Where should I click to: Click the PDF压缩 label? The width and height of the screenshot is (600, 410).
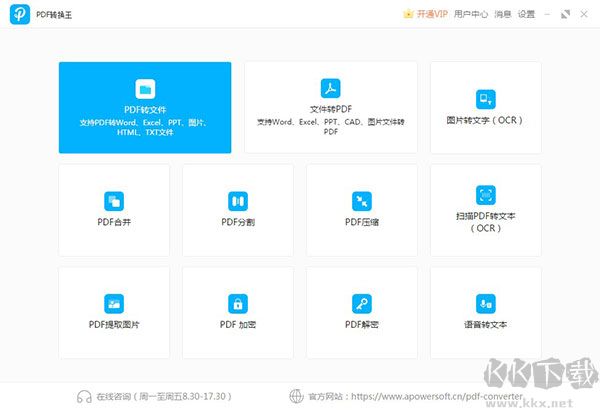coord(362,222)
